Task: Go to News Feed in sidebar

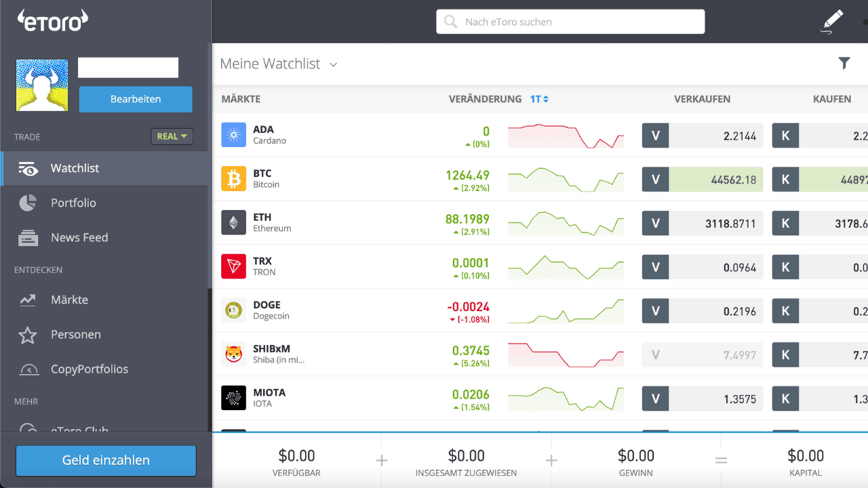Action: click(79, 238)
